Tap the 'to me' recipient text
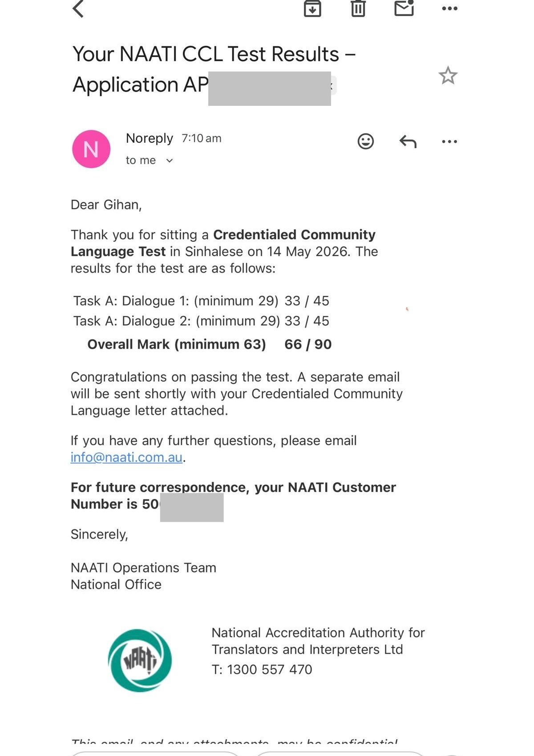Viewport: 534px width, 756px height. [x=141, y=160]
